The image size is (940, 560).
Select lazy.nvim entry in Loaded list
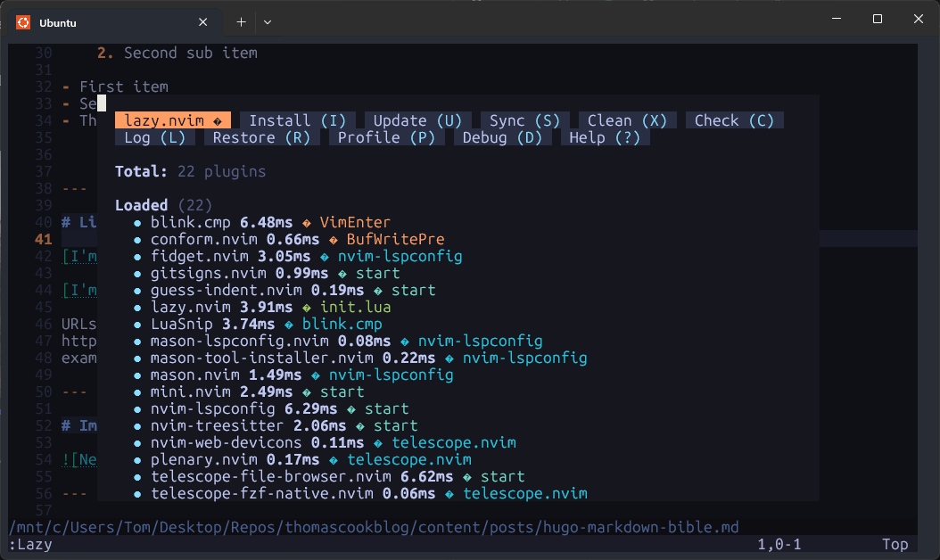point(190,307)
